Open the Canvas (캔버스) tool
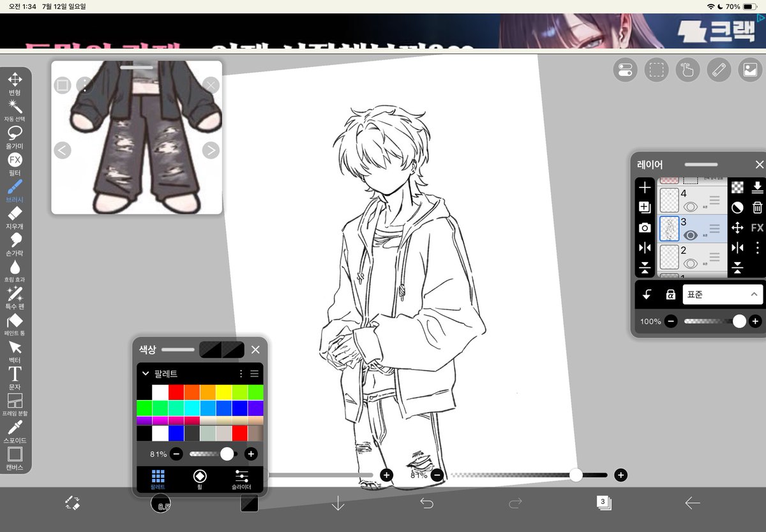 (15, 458)
